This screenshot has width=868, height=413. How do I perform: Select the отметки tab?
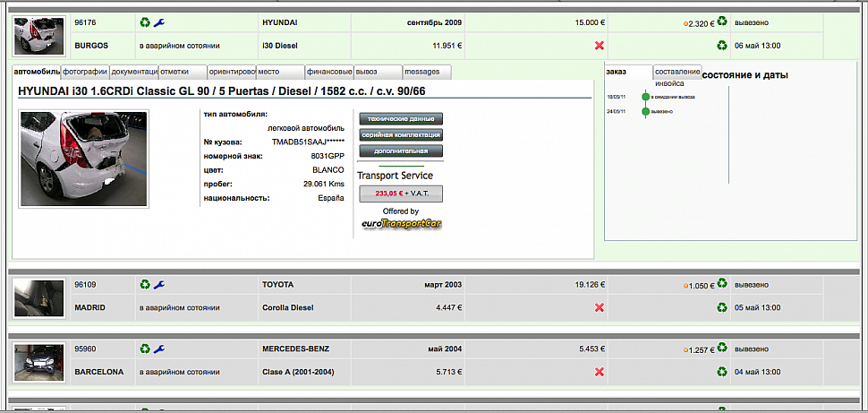[x=183, y=72]
